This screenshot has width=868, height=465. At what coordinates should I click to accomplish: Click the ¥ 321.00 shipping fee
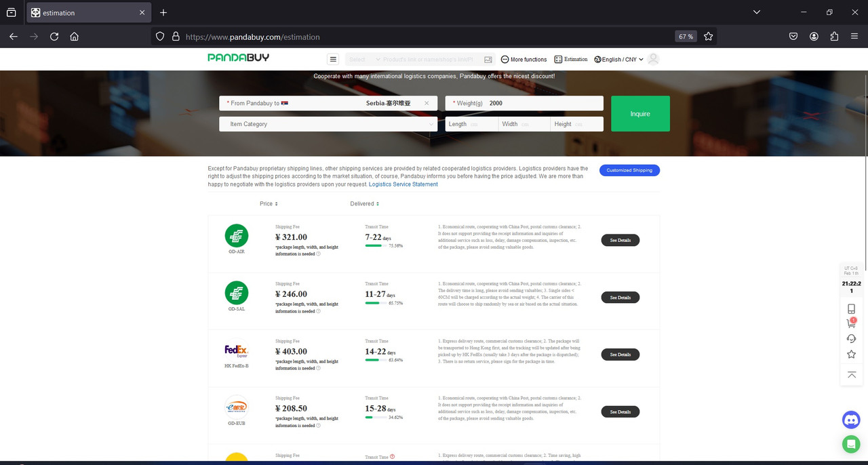[291, 237]
